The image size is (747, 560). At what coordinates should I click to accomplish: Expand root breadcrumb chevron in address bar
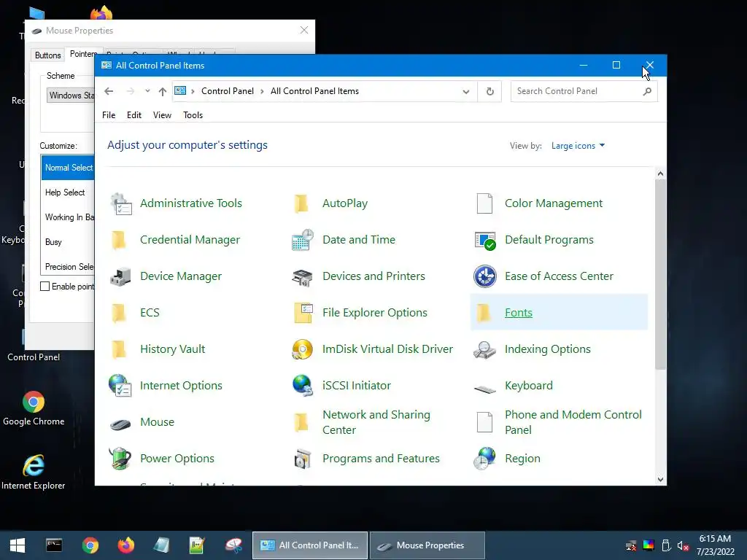coord(193,91)
